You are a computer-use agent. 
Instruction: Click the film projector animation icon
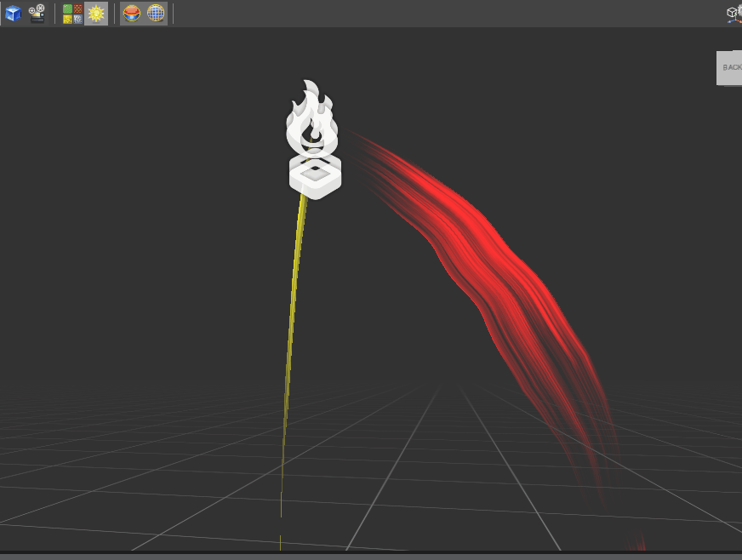pos(37,13)
